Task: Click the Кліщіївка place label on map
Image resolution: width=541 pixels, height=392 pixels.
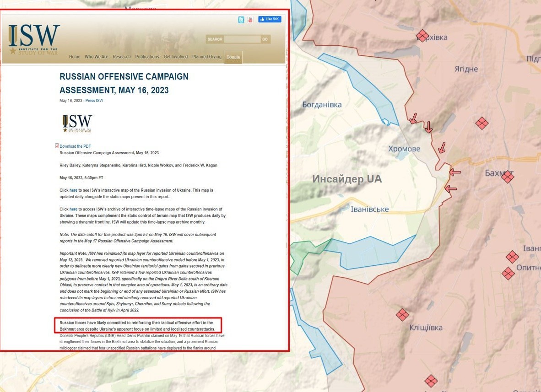Action: tap(426, 328)
